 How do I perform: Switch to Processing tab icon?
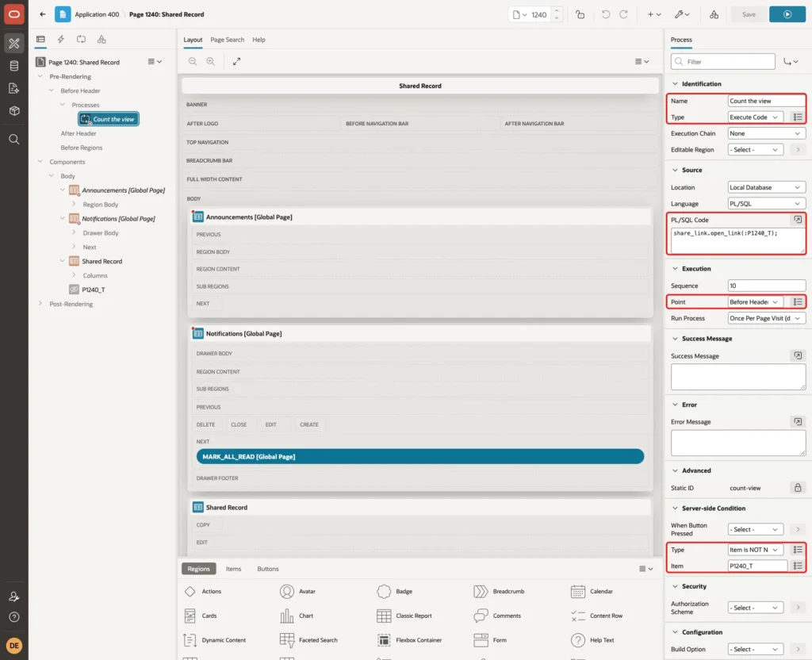(x=82, y=40)
